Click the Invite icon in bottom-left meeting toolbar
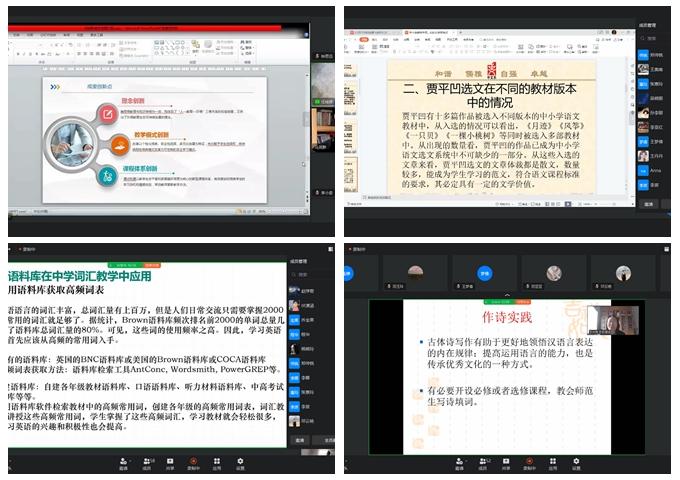This screenshot has height=480, width=680. click(x=123, y=464)
